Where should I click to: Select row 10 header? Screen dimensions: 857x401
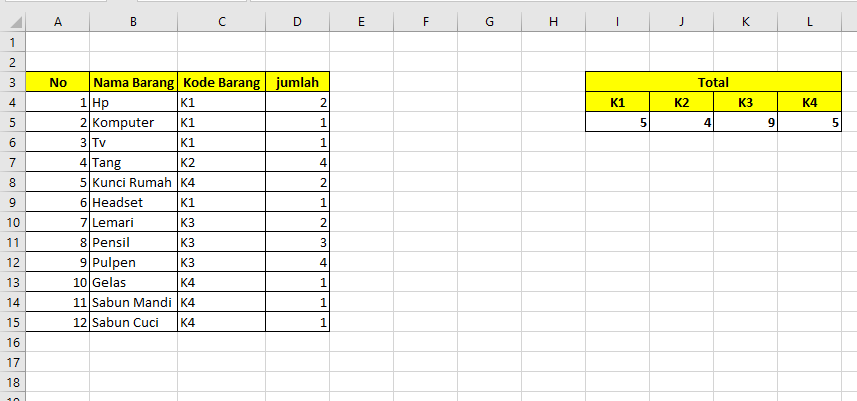pyautogui.click(x=12, y=222)
